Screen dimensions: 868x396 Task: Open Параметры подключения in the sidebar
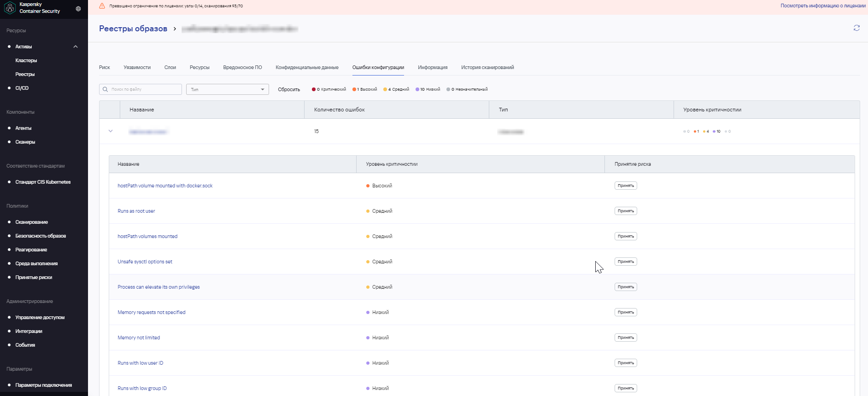(44, 385)
